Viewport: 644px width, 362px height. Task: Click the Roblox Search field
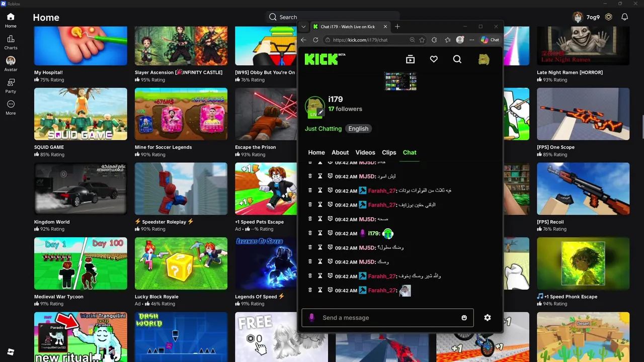click(x=332, y=17)
